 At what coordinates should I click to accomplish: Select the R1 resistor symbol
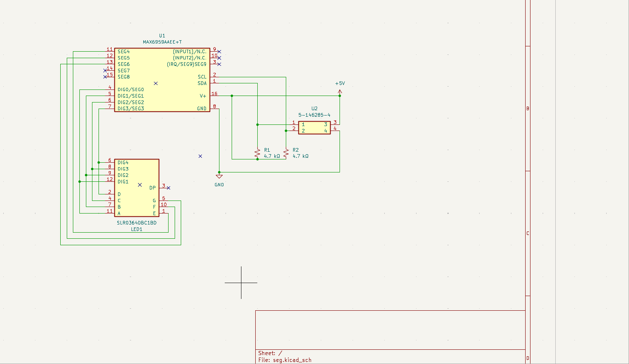coord(257,153)
